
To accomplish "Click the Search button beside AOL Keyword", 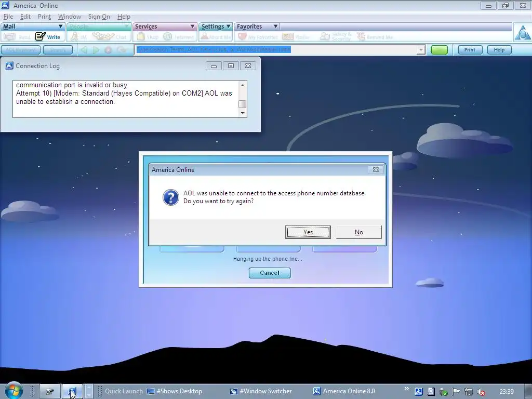I will coord(58,50).
